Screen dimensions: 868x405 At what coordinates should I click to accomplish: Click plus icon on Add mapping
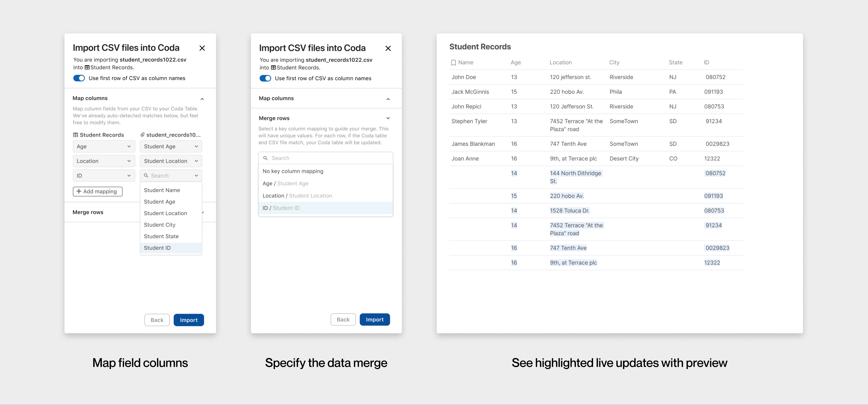pos(79,191)
